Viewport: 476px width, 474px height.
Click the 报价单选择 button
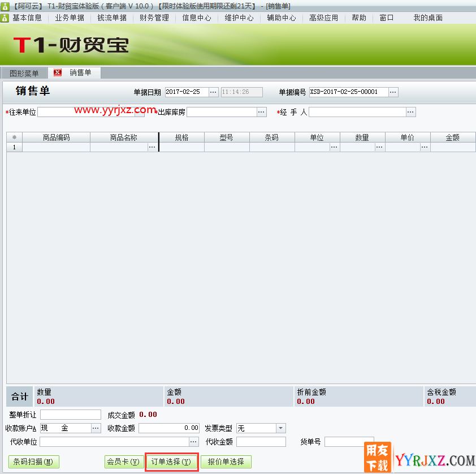click(x=226, y=462)
